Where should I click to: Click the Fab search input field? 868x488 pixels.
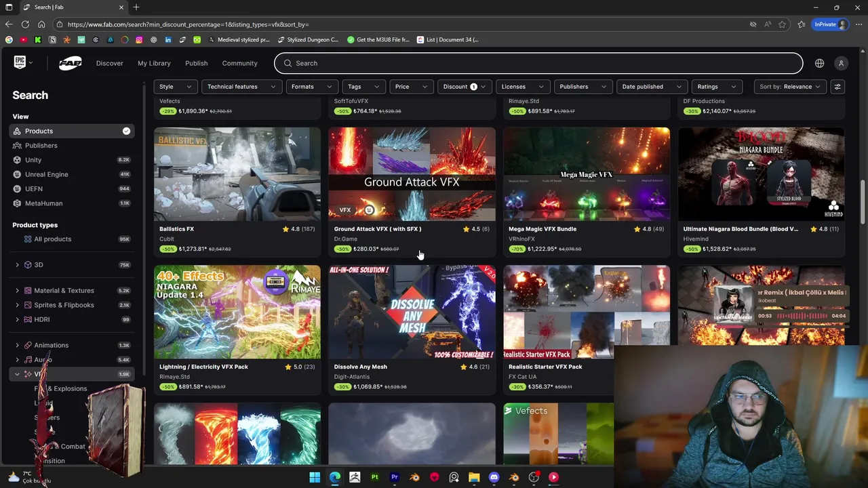[x=538, y=63]
